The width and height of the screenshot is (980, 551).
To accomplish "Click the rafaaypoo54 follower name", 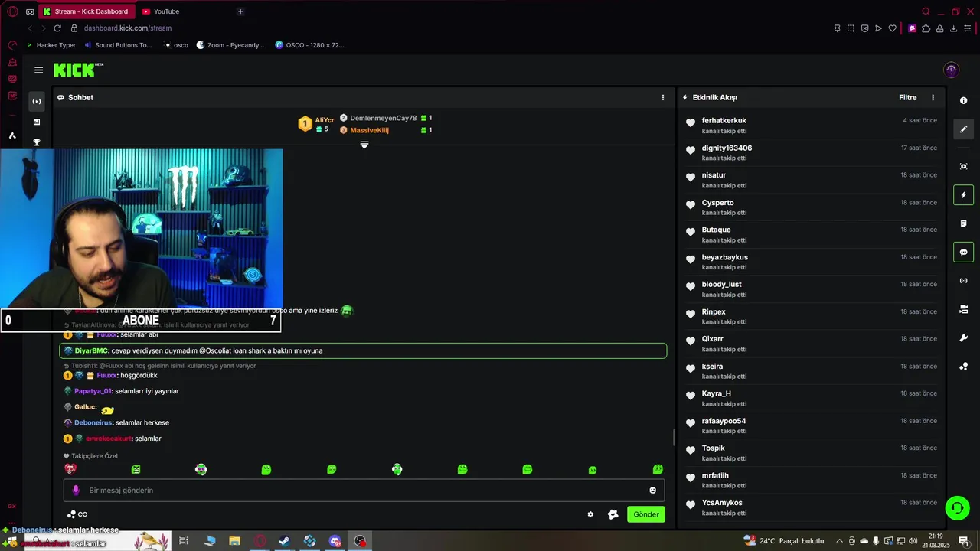I will pyautogui.click(x=724, y=421).
